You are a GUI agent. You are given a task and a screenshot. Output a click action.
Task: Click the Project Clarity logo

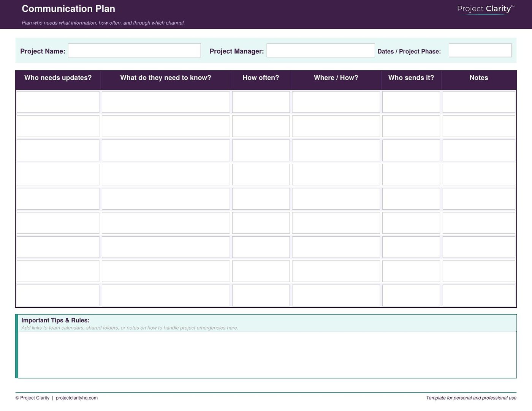point(486,9)
